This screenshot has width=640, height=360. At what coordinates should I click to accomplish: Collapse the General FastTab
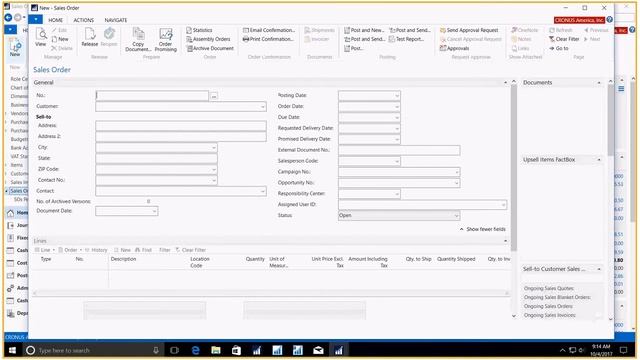(505, 82)
